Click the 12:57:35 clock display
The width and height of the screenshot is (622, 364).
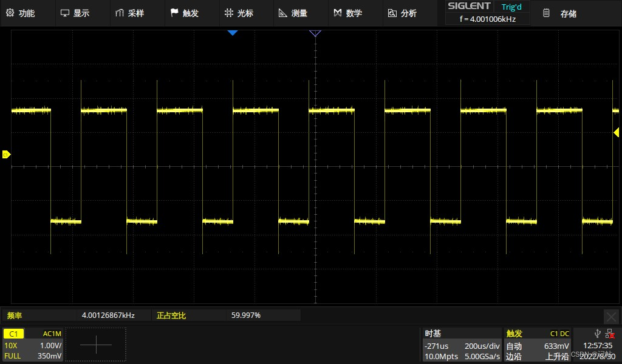[598, 346]
